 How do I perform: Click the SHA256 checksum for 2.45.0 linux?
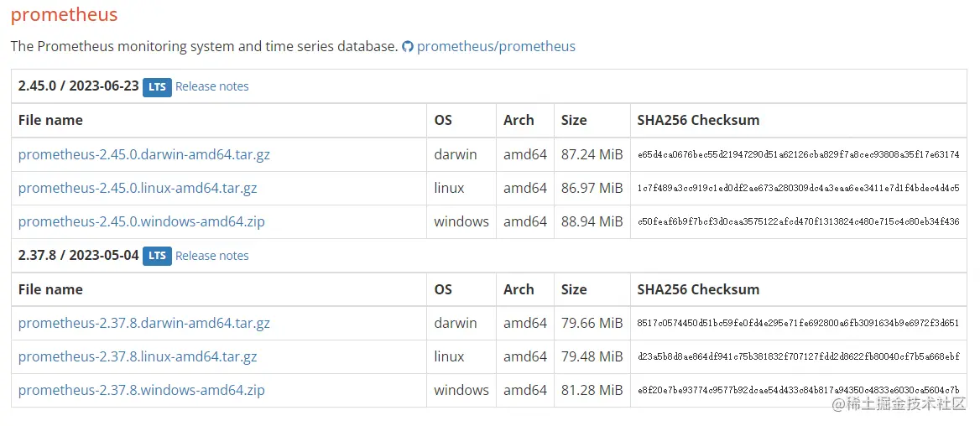click(798, 189)
